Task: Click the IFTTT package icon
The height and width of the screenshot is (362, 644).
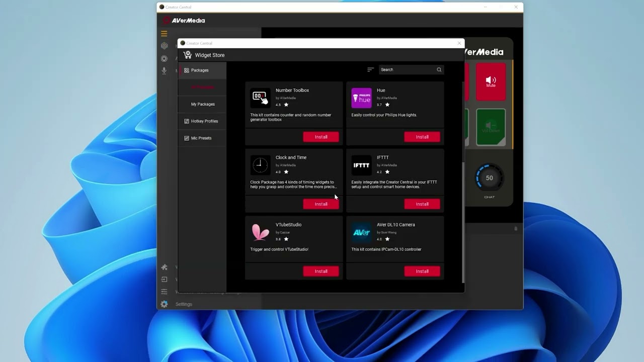Action: pos(361,165)
